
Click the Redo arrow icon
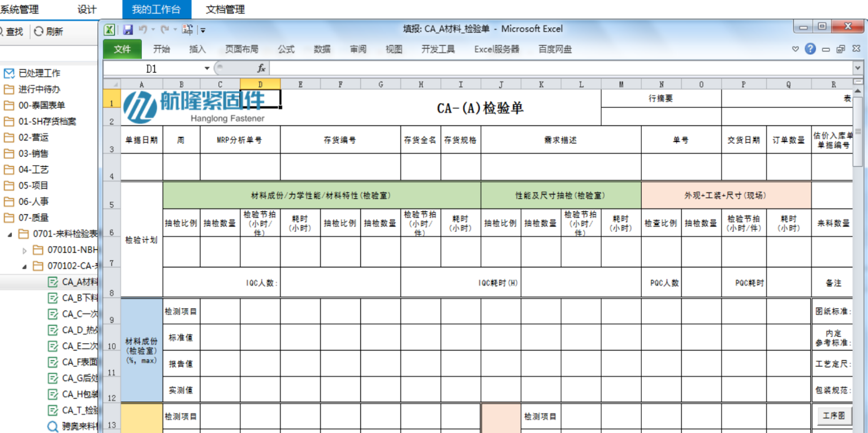point(165,29)
